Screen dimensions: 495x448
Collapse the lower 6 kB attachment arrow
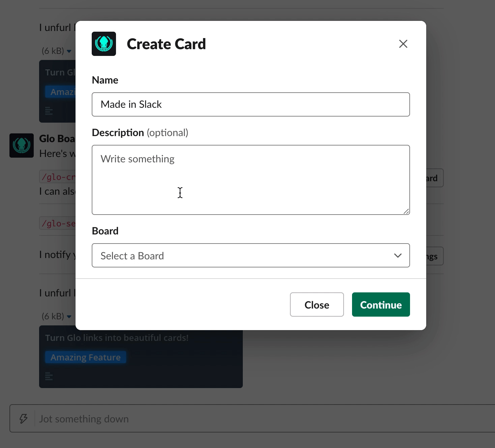pos(69,317)
